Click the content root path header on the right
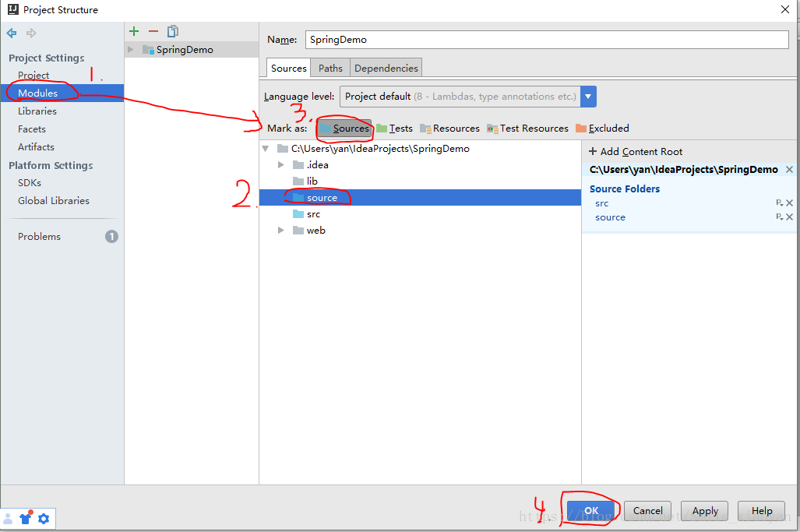 (684, 169)
